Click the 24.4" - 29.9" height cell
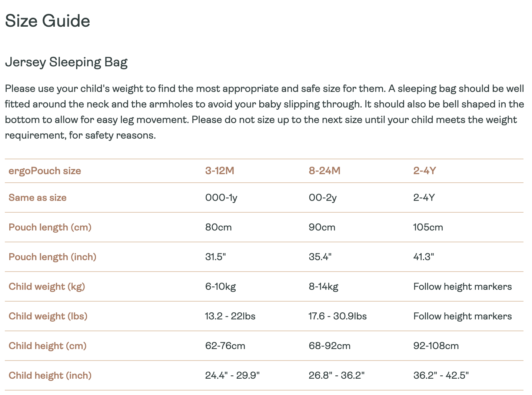 click(232, 375)
